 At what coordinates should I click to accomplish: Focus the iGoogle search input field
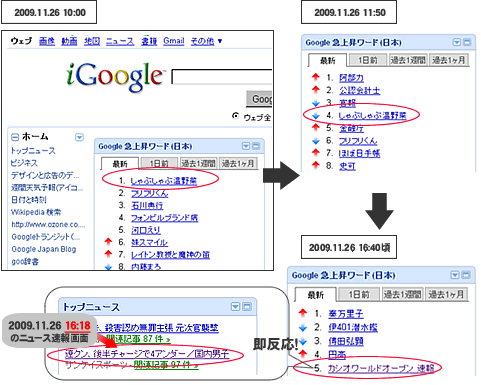tap(222, 77)
